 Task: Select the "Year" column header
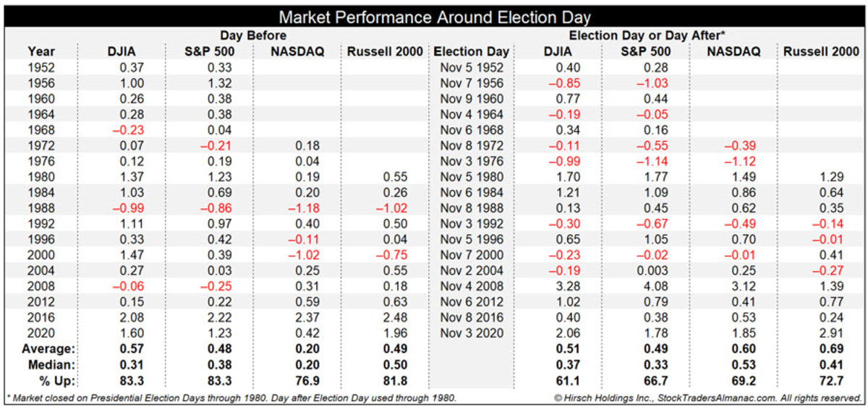coord(41,51)
